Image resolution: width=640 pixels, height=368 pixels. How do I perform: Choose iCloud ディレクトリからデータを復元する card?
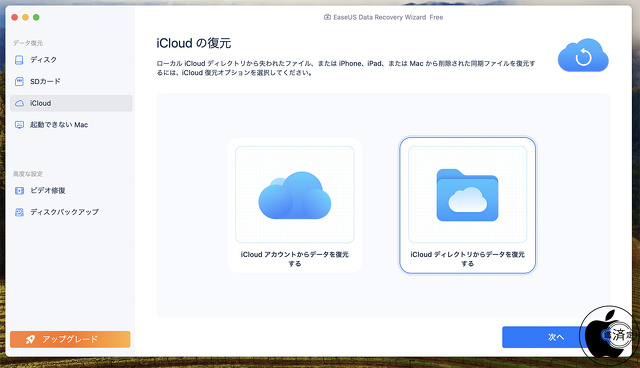pyautogui.click(x=467, y=205)
